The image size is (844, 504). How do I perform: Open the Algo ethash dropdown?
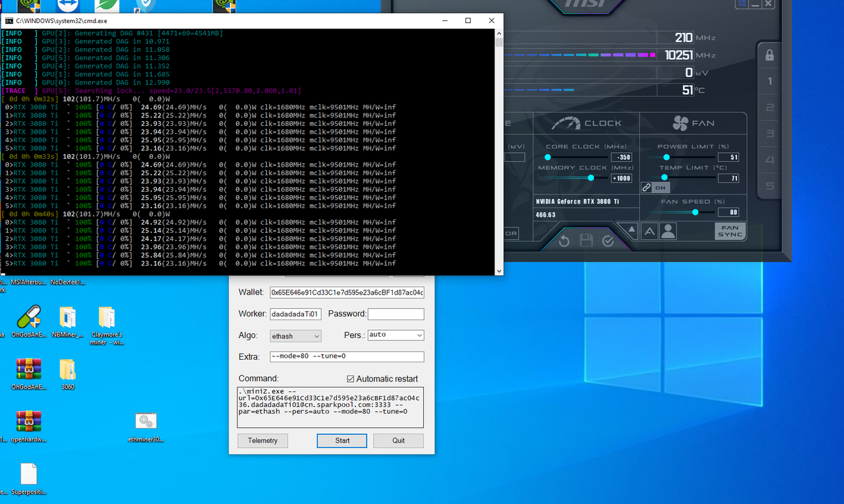tap(295, 336)
